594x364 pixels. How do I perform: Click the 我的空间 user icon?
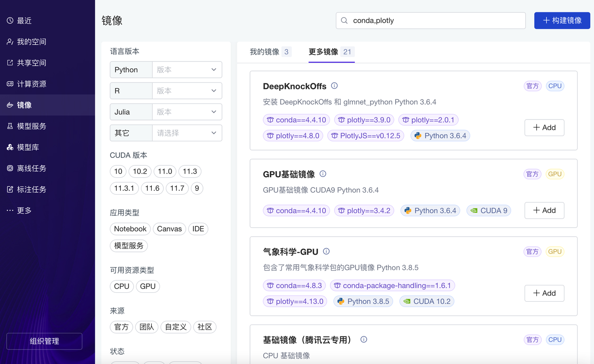[10, 42]
